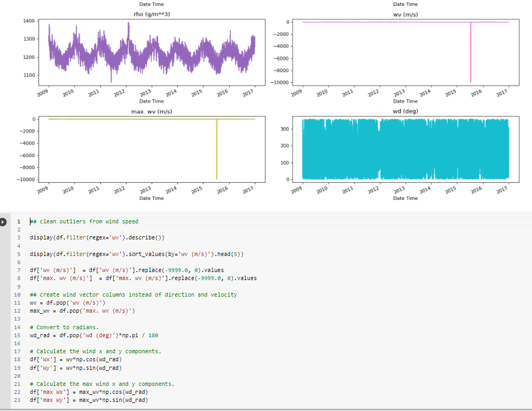Select the 'create wind vector columns' comment line

(x=134, y=294)
